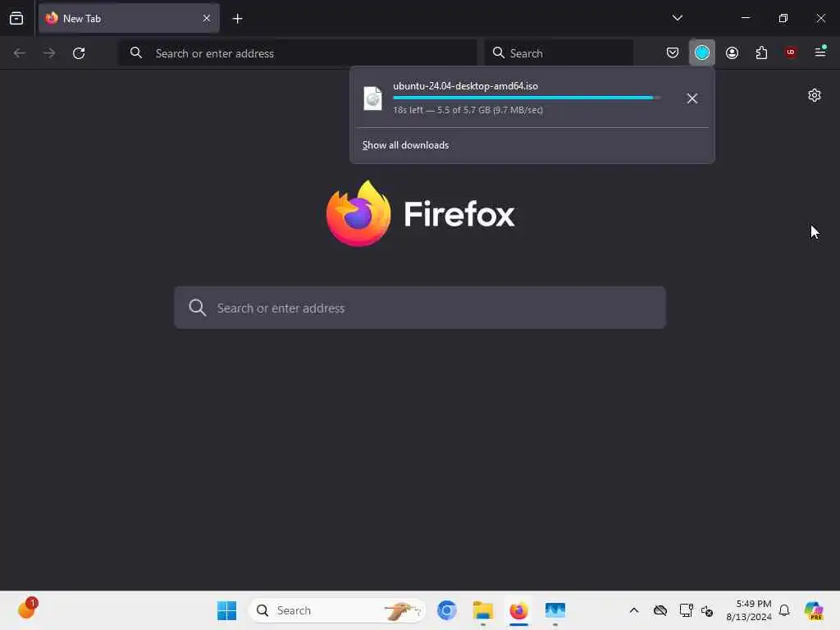Screen dimensions: 840x630
Task: Reload the current page
Action: [79, 53]
